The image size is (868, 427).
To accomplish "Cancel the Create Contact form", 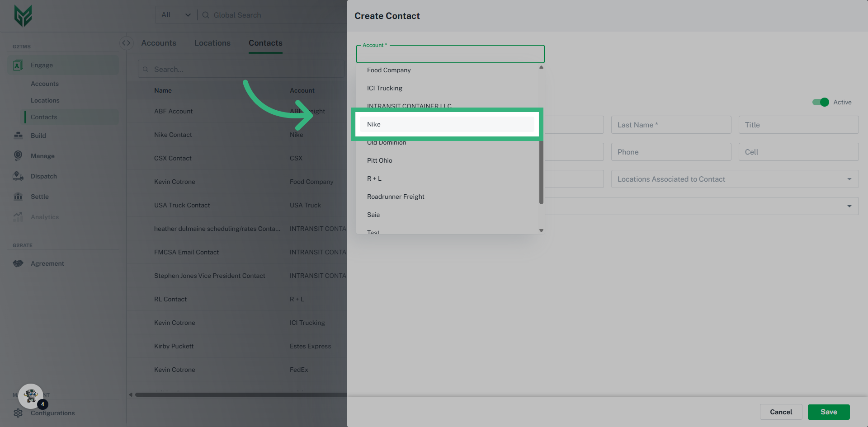I will 781,412.
